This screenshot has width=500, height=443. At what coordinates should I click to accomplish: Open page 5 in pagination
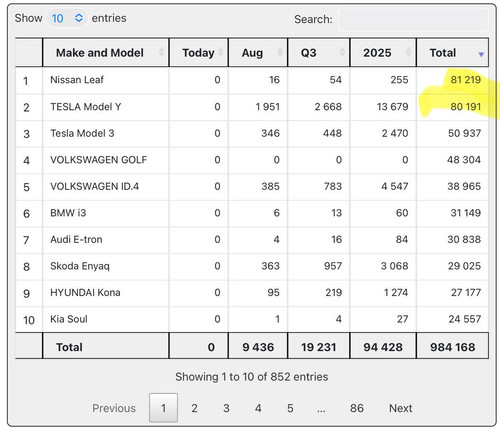(x=290, y=408)
